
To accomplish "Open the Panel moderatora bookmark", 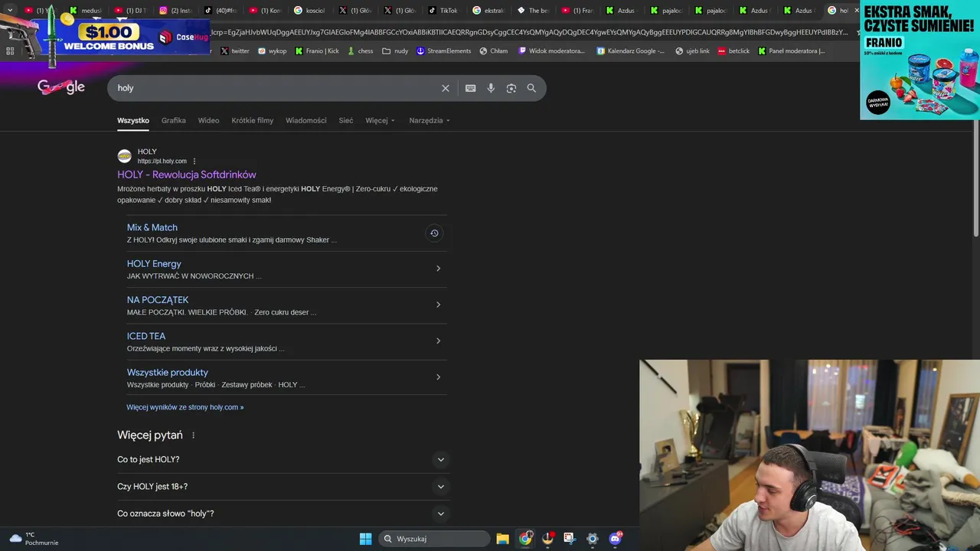I will 792,51.
